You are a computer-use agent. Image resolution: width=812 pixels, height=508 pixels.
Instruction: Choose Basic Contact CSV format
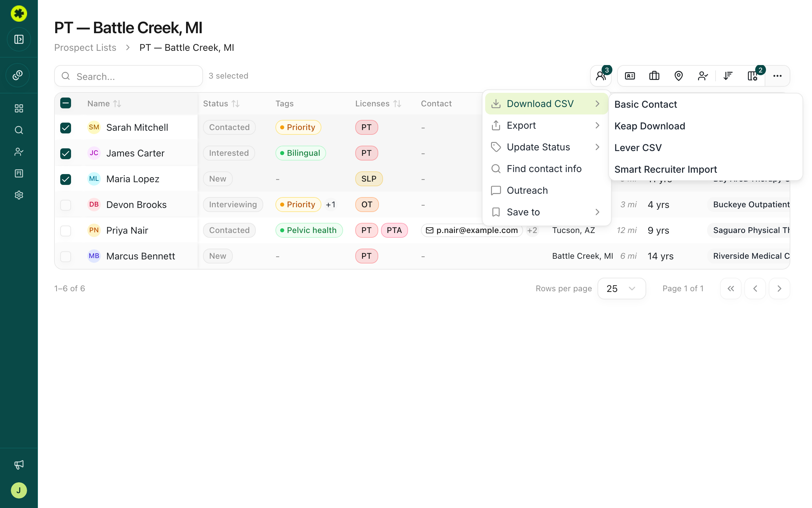pyautogui.click(x=705, y=104)
